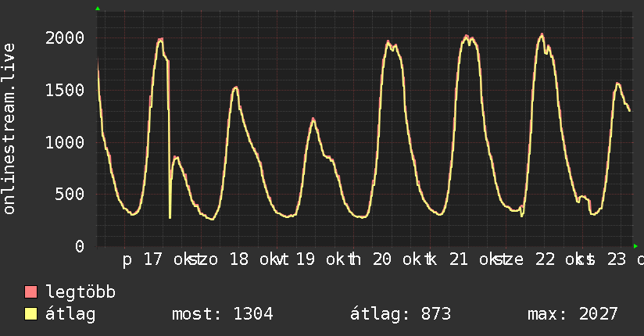Click the '18' date label on x-axis
Image resolution: width=644 pixels, height=336 pixels.
239,259
